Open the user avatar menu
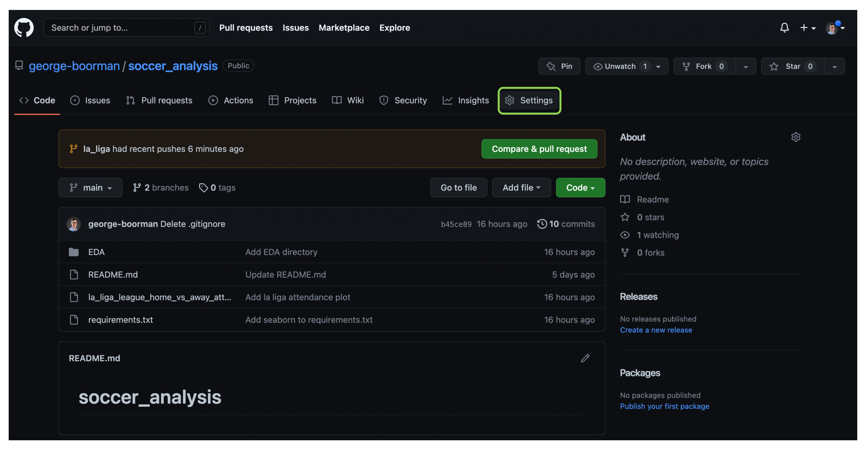Viewport: 868px width, 460px height. tap(835, 28)
